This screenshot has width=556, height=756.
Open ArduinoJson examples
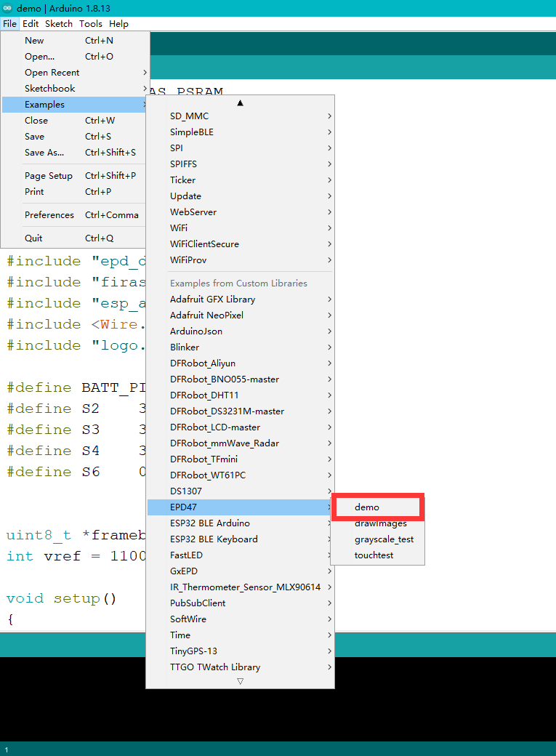(x=240, y=331)
